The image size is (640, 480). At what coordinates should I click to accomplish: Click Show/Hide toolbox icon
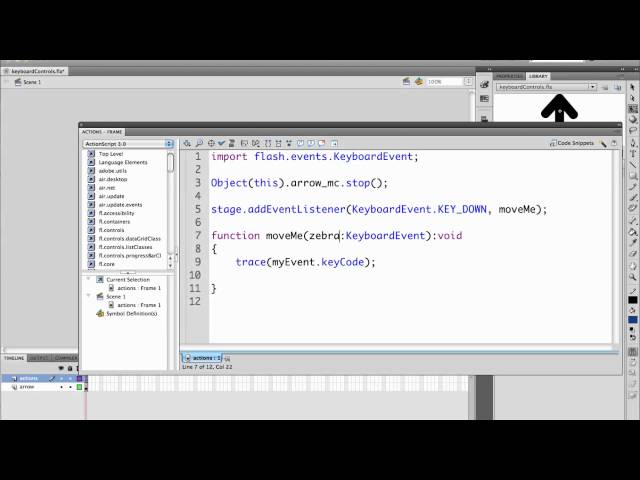pos(334,143)
